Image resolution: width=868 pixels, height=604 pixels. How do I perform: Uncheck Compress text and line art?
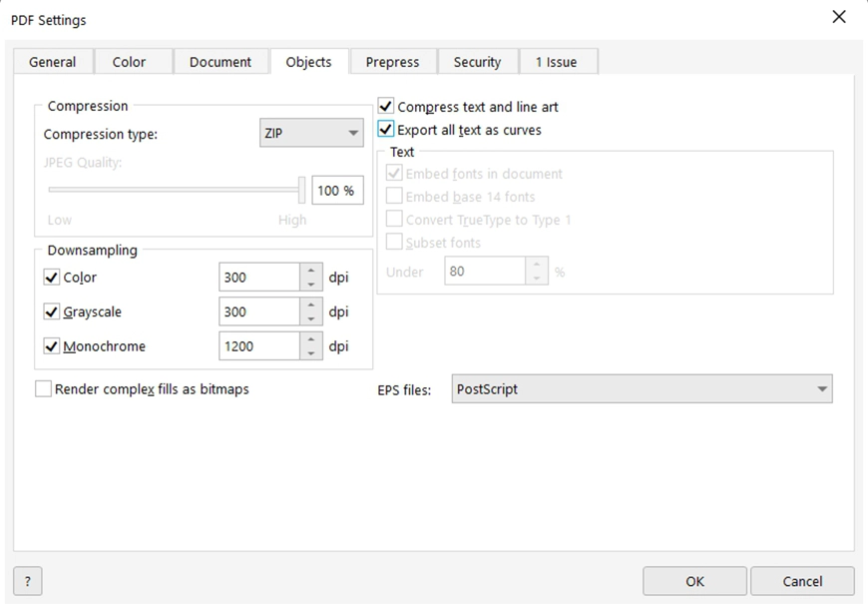tap(386, 106)
